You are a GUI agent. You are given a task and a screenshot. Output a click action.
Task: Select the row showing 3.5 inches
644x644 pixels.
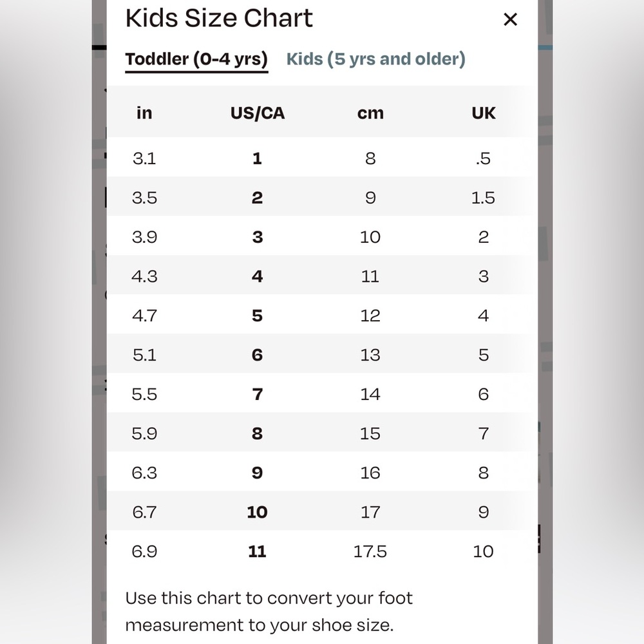coord(144,198)
